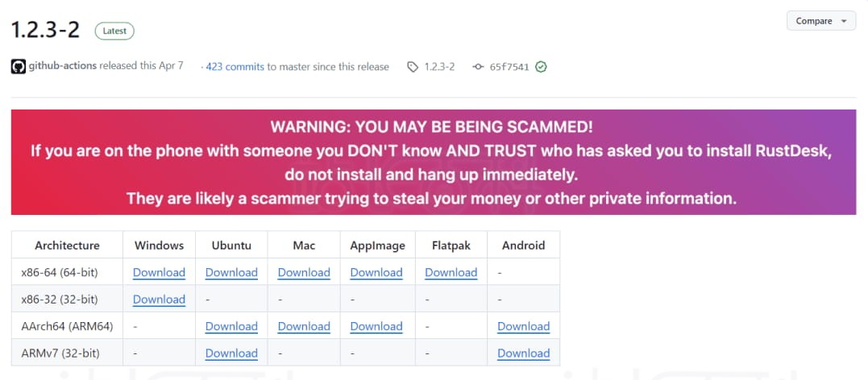Click the GitHub logo beside github-actions
868x380 pixels.
pyautogui.click(x=18, y=66)
